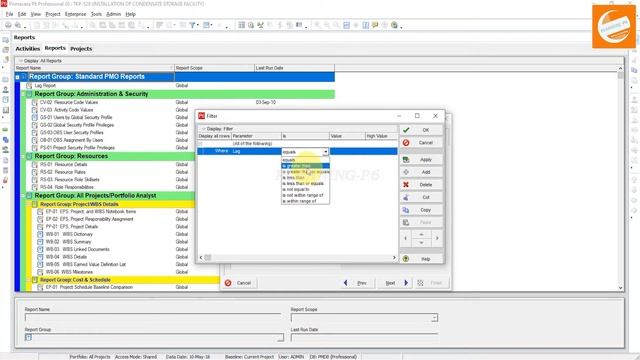The height and width of the screenshot is (360, 640).
Task: Click the Cut button in Filter dialog
Action: 421,198
